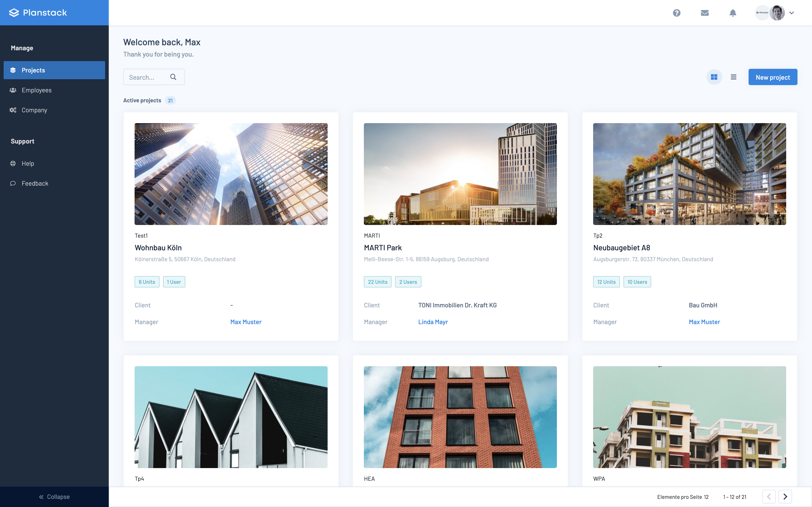Open the Employees menu item

(x=36, y=90)
